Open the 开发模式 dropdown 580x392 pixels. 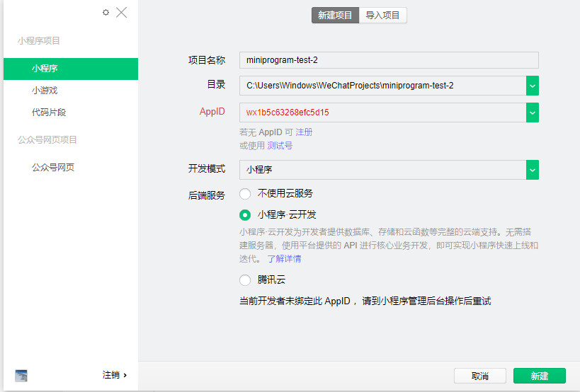tap(389, 170)
